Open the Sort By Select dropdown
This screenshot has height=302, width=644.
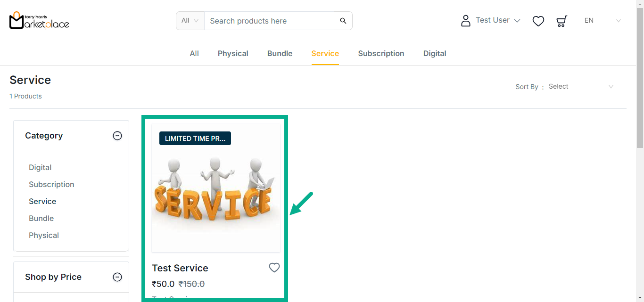tap(581, 87)
